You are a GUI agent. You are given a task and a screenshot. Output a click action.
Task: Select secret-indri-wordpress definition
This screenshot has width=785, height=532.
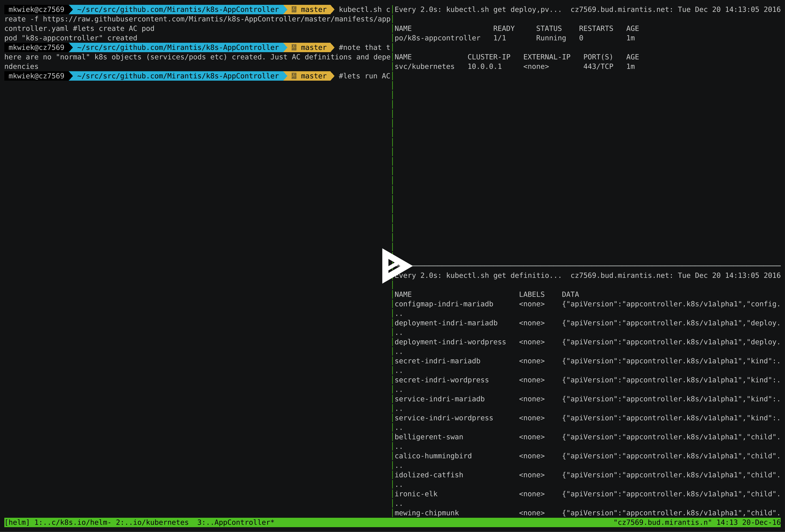coord(442,380)
